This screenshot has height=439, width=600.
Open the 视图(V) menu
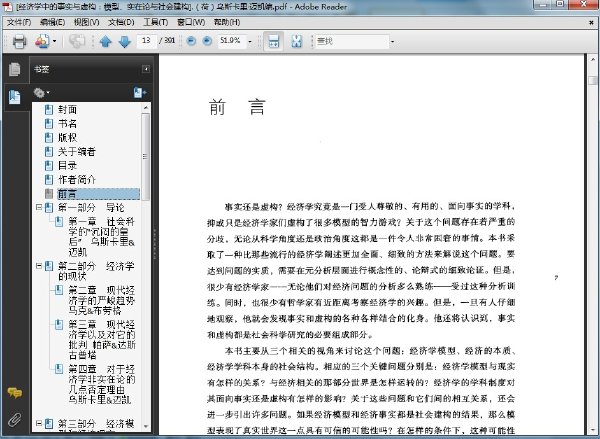(x=86, y=22)
